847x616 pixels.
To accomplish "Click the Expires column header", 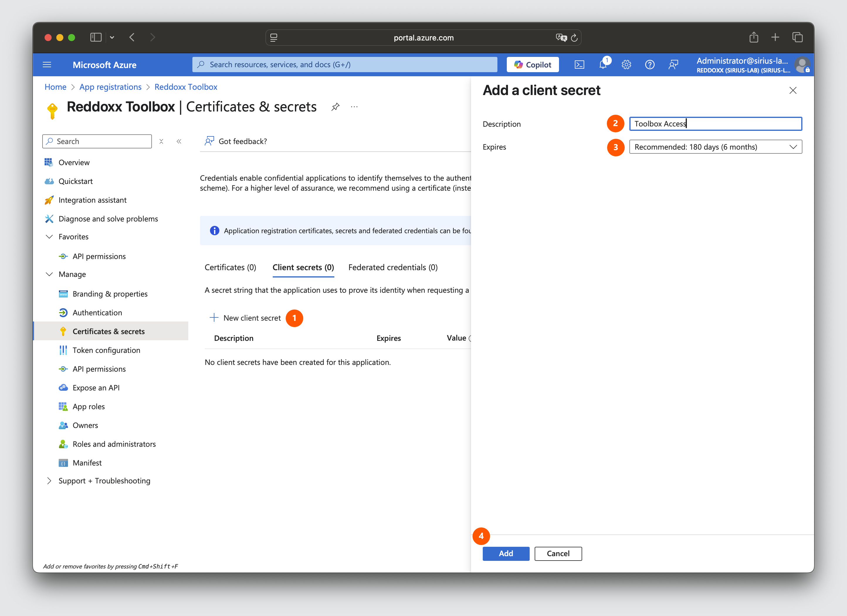I will tap(388, 338).
